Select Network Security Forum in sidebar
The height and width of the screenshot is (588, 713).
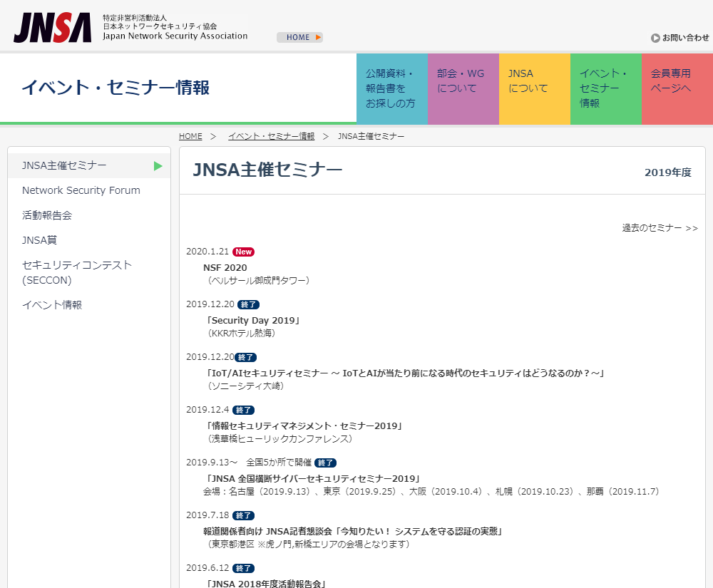[x=81, y=190]
